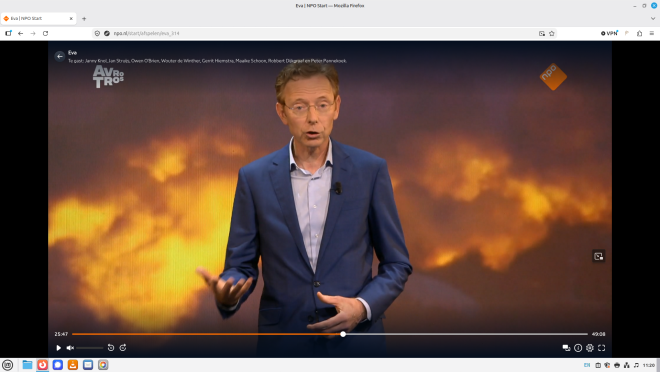
Task: Open subtitles and audio options
Action: click(x=566, y=348)
